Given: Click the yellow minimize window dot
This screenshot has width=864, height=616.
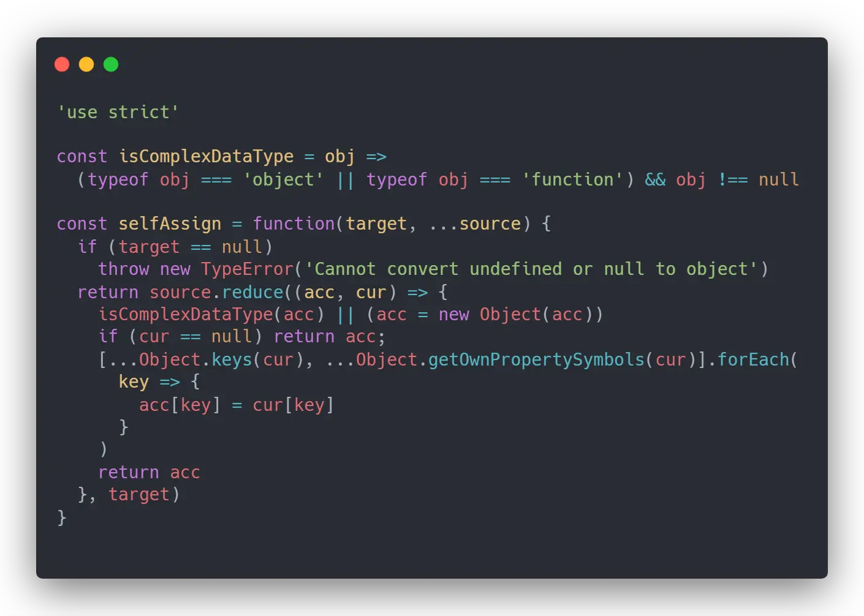Looking at the screenshot, I should (x=86, y=64).
